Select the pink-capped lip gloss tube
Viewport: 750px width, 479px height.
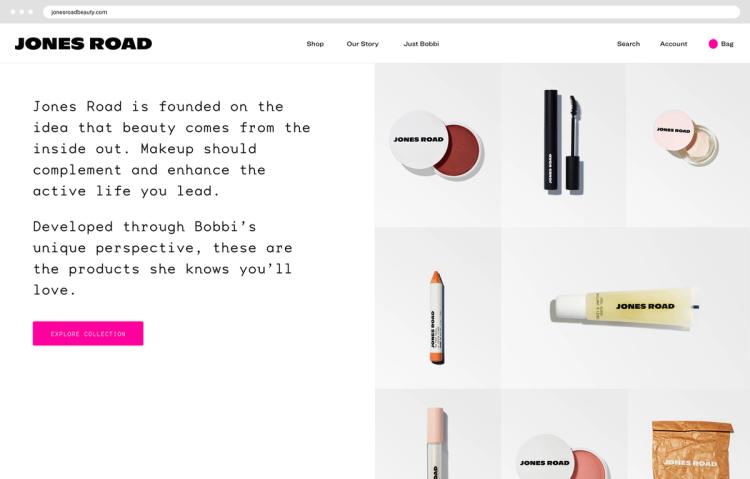coord(437,443)
